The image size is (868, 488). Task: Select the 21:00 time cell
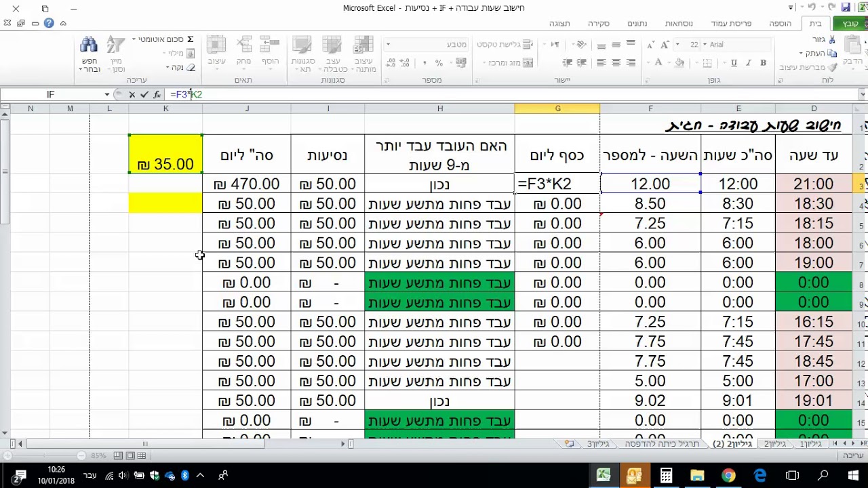(814, 184)
